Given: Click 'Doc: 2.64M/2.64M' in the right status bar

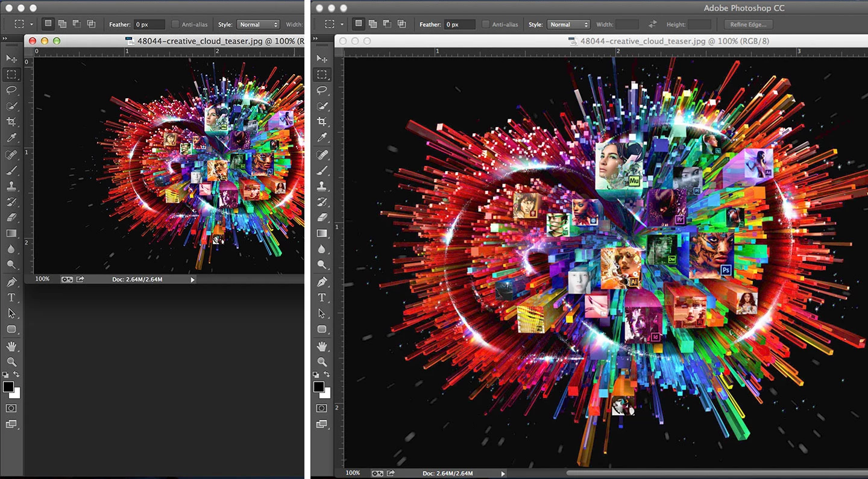Looking at the screenshot, I should click(448, 474).
